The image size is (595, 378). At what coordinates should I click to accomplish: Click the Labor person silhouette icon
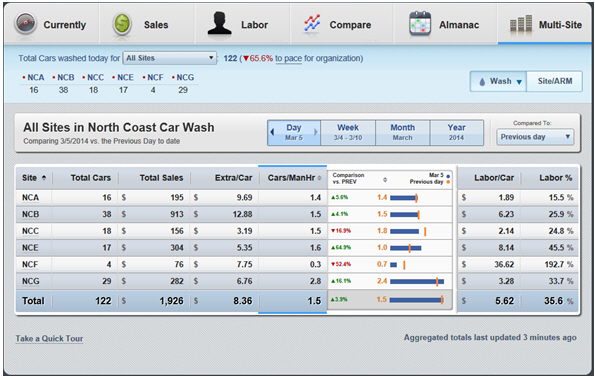[x=219, y=23]
